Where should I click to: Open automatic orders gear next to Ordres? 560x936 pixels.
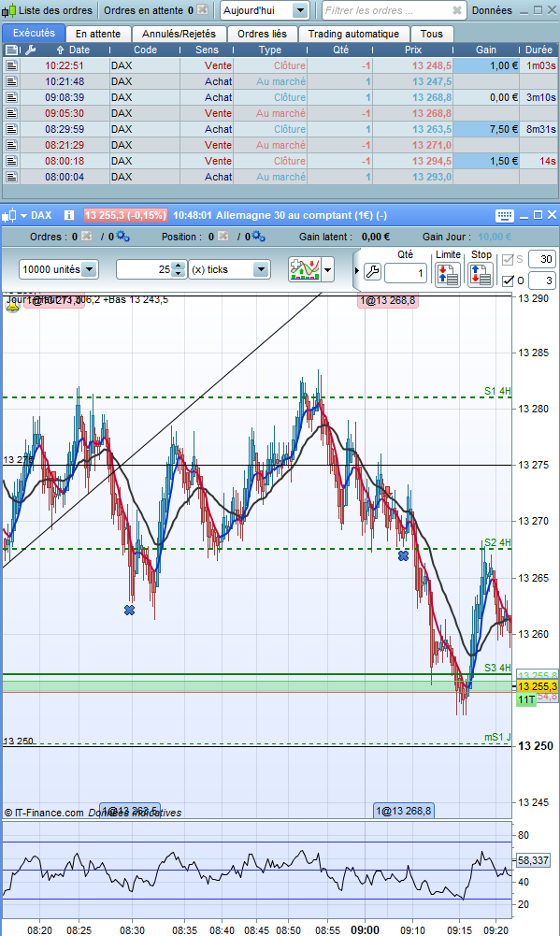[123, 237]
